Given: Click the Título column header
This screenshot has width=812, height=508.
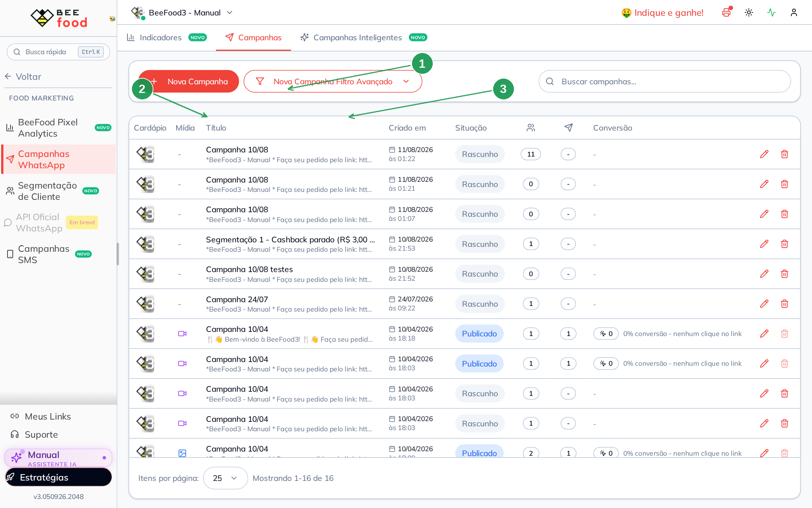Looking at the screenshot, I should 216,128.
